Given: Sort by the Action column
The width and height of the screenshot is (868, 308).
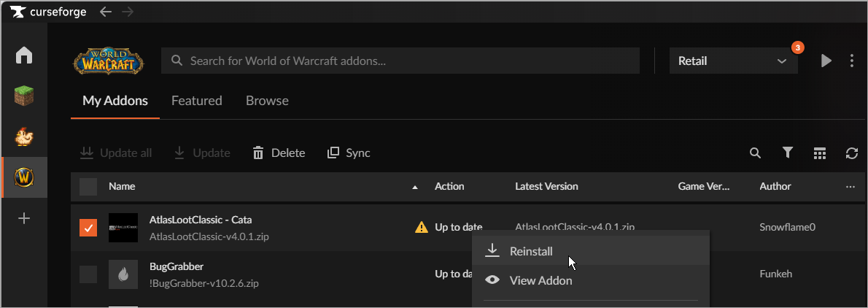Looking at the screenshot, I should tap(449, 187).
